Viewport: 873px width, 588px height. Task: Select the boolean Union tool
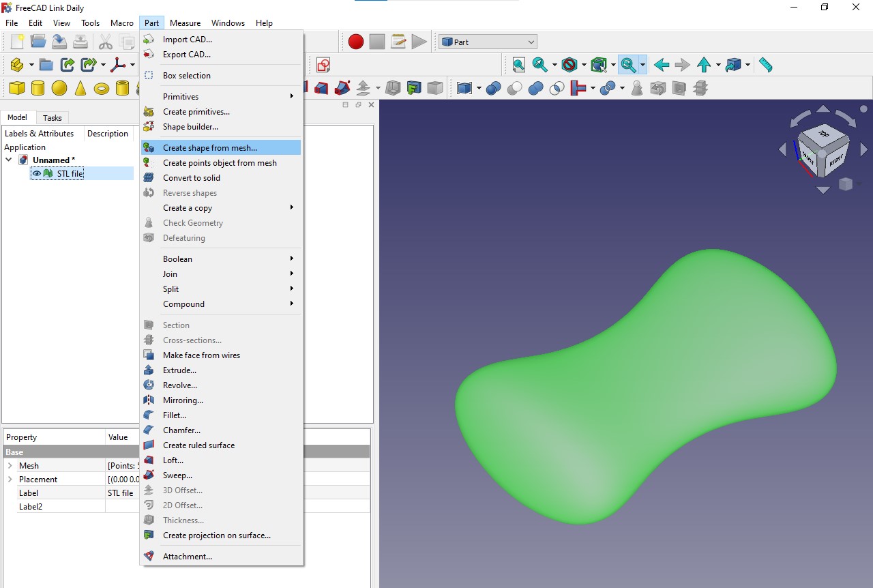[x=535, y=87]
